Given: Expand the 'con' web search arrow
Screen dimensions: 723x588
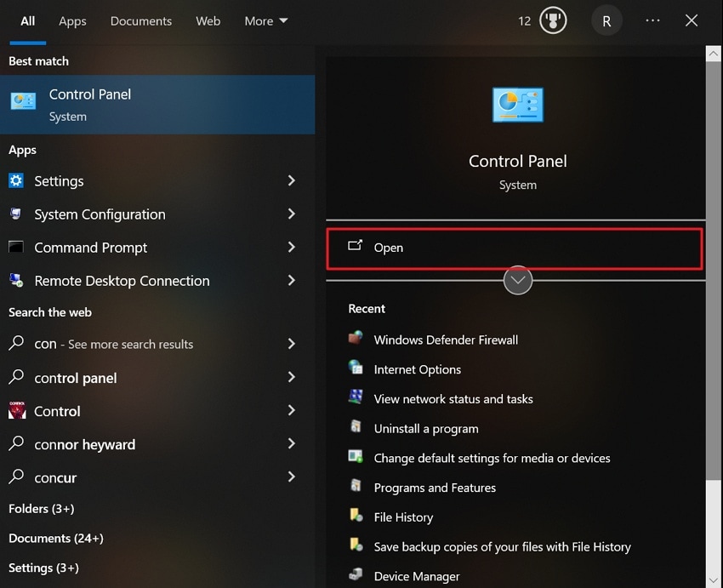Looking at the screenshot, I should pos(292,344).
